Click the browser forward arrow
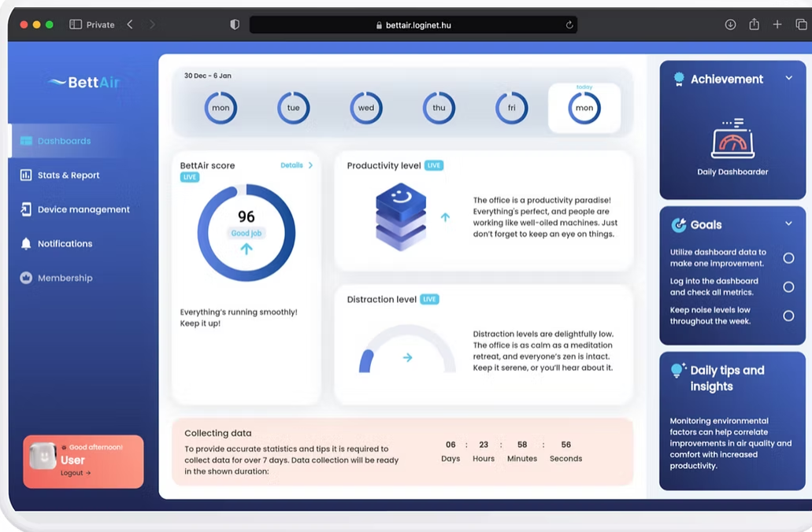This screenshot has width=812, height=532. click(152, 24)
